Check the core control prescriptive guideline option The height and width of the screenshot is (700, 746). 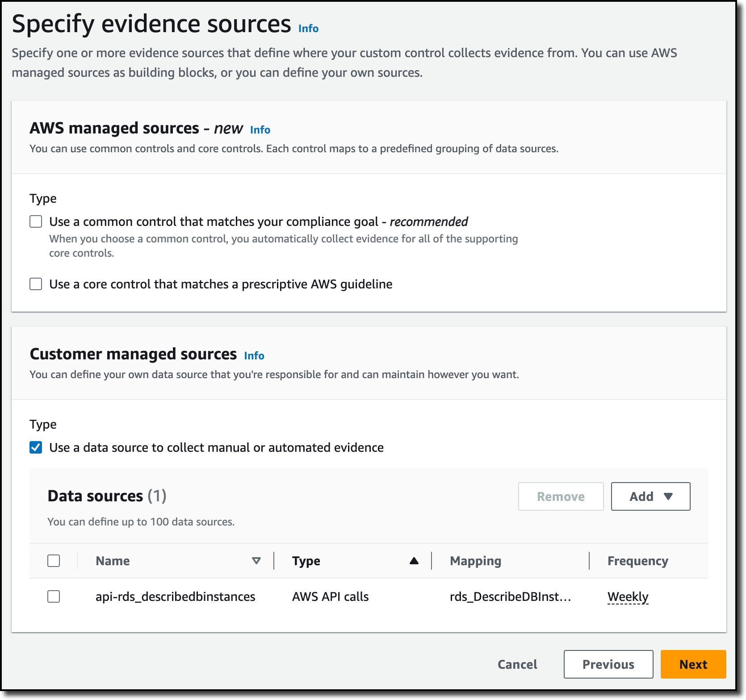[x=36, y=284]
